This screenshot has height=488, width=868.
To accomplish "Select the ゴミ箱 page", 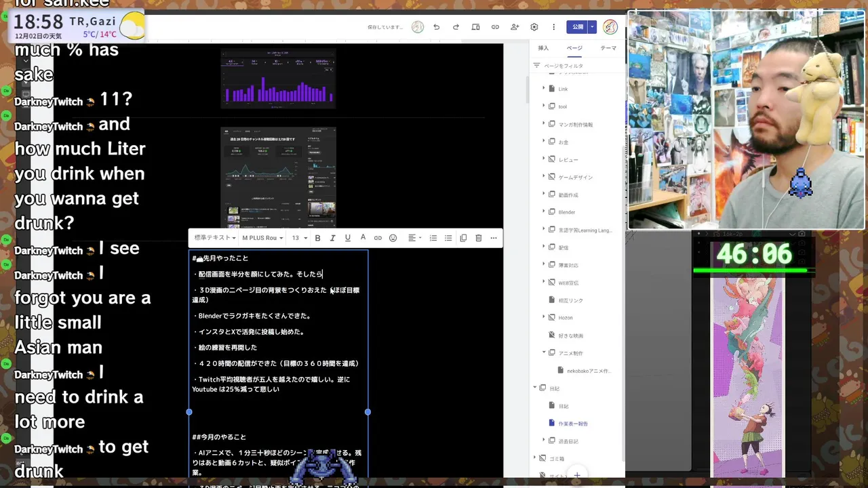I will coord(557,459).
